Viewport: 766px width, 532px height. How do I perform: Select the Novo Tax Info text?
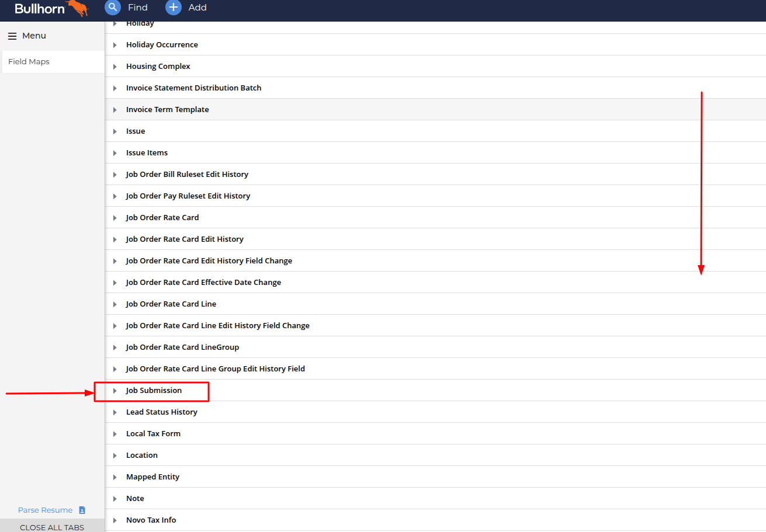[x=151, y=520]
